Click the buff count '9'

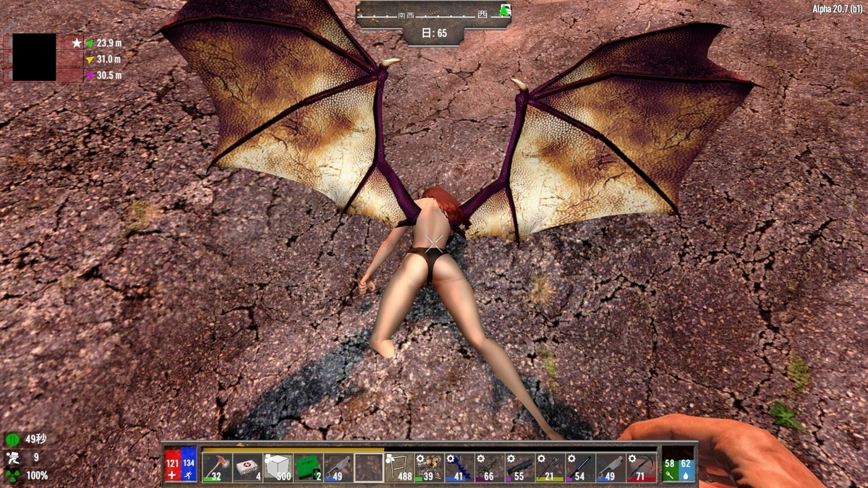click(x=36, y=458)
